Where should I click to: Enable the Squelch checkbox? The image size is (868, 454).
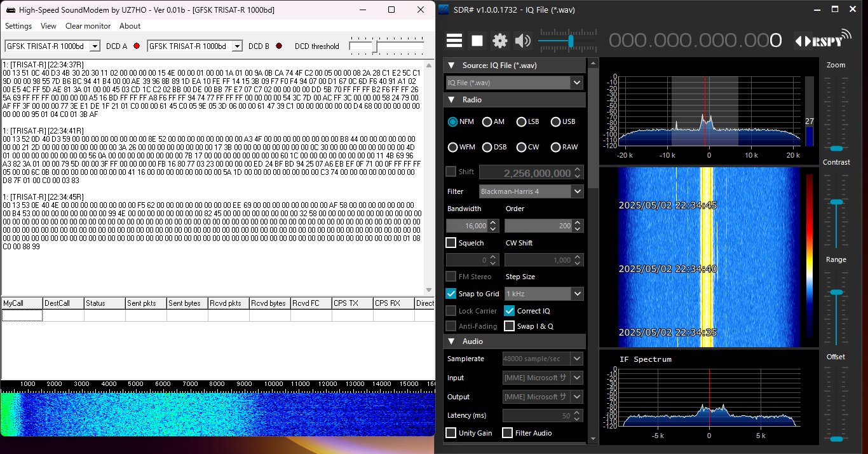[x=451, y=243]
